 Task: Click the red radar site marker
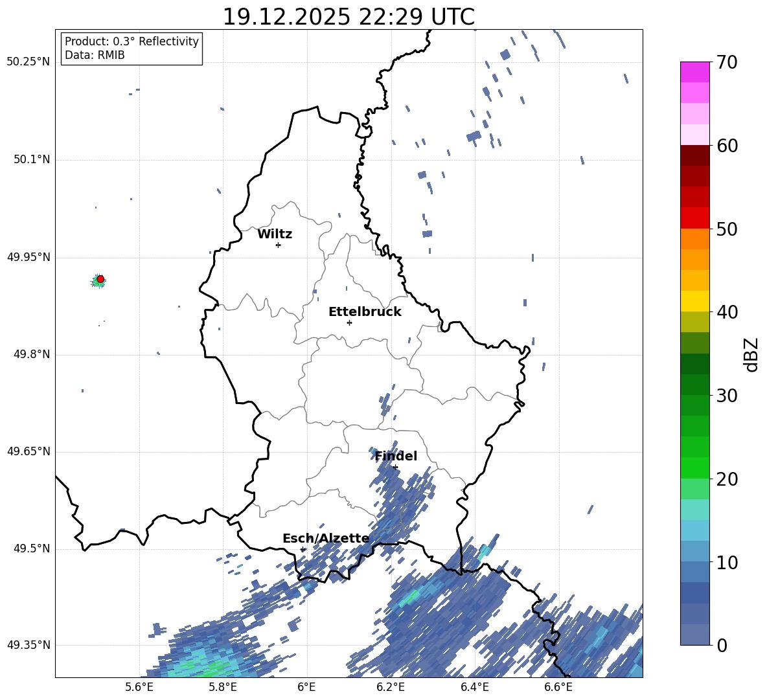click(100, 279)
